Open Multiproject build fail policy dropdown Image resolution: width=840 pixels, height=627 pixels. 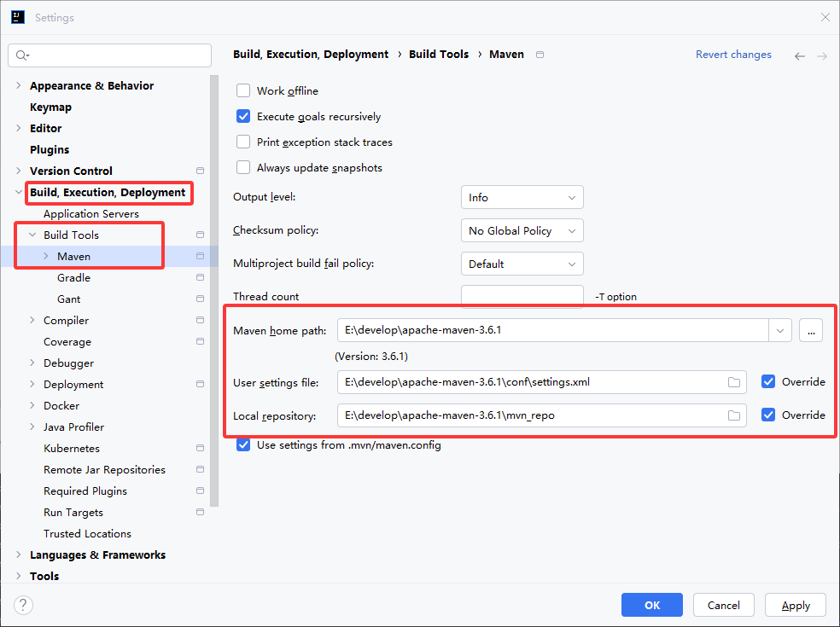(522, 264)
